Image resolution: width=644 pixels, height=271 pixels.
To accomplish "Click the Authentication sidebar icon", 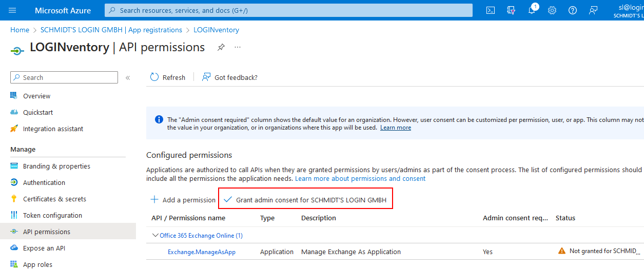I will click(x=14, y=182).
